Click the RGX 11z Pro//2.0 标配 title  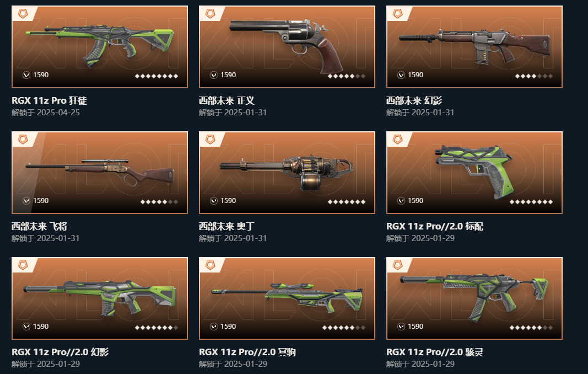[x=435, y=226]
